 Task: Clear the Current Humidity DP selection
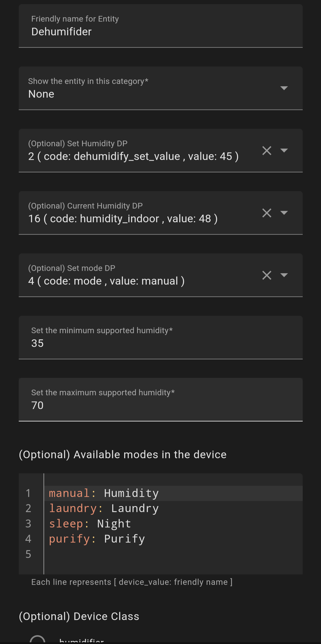tap(267, 213)
